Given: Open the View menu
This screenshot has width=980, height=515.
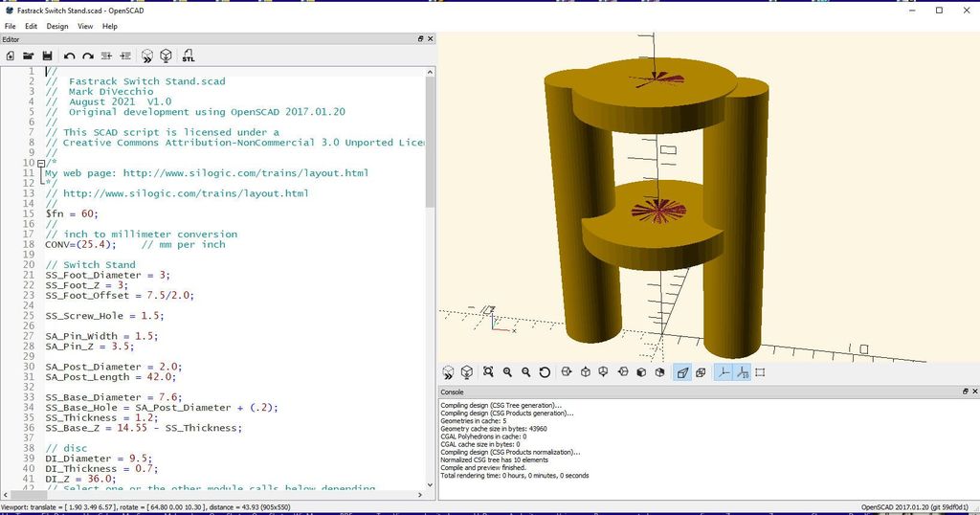Looking at the screenshot, I should pyautogui.click(x=85, y=26).
